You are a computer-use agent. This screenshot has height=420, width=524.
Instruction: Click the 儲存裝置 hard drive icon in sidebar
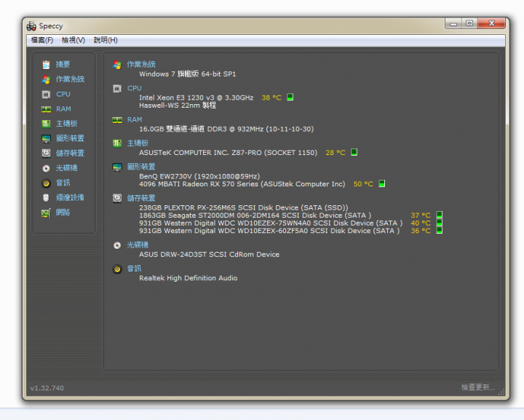pos(46,153)
